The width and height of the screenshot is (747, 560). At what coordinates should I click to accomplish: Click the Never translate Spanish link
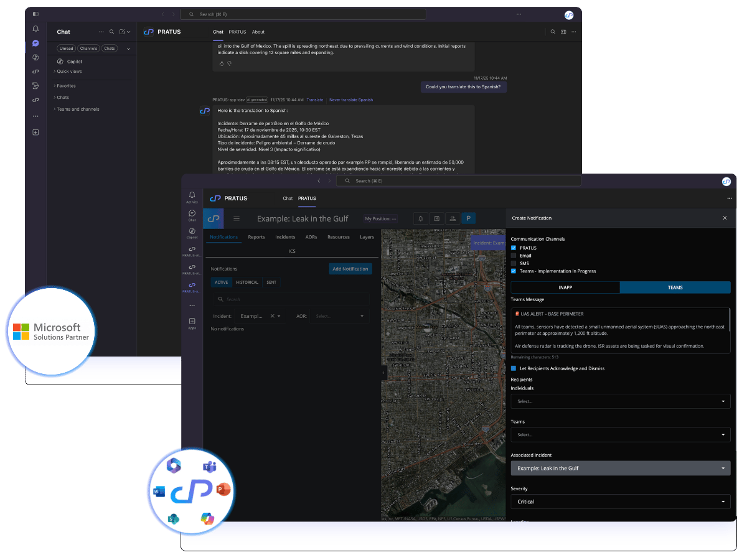pos(351,100)
